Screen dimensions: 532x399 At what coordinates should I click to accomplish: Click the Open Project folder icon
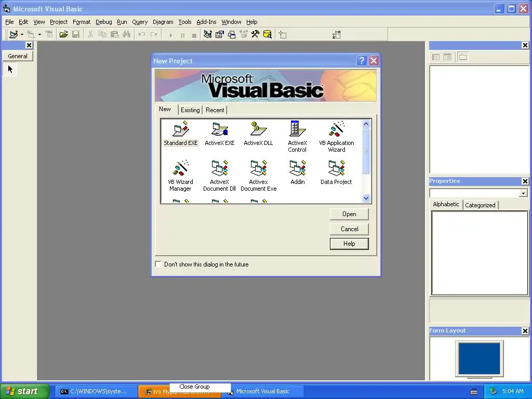63,34
